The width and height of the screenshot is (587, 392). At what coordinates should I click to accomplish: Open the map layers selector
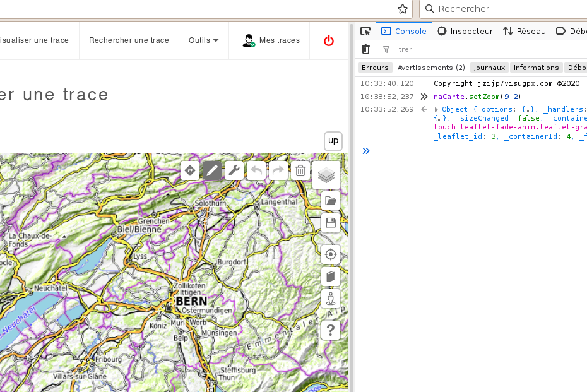(326, 175)
